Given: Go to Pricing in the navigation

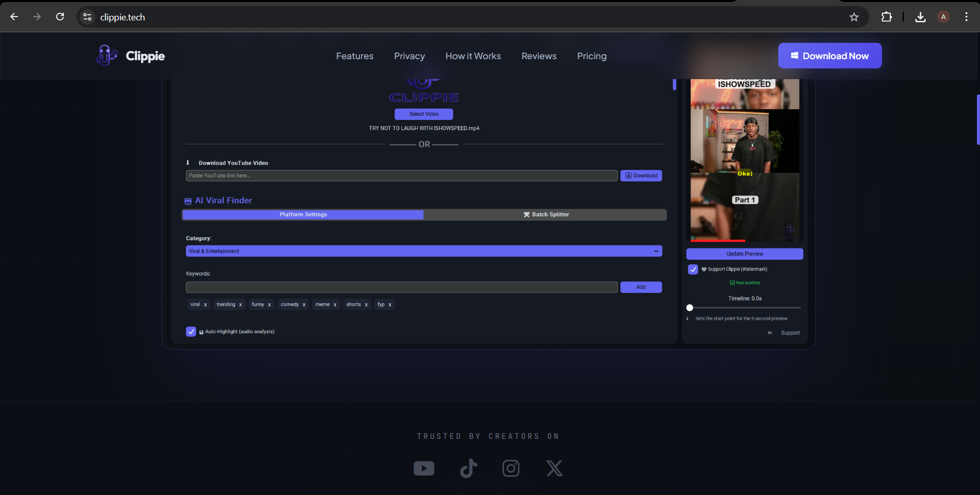Looking at the screenshot, I should point(592,56).
